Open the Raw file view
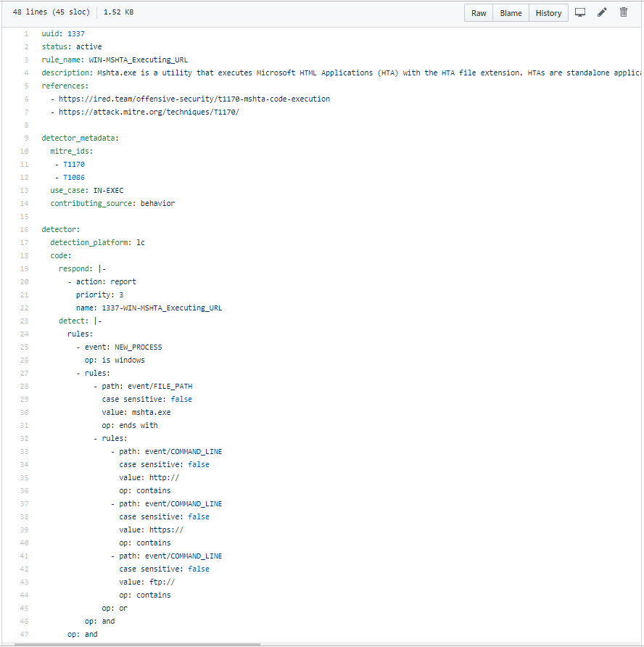644x647 pixels. pyautogui.click(x=479, y=13)
